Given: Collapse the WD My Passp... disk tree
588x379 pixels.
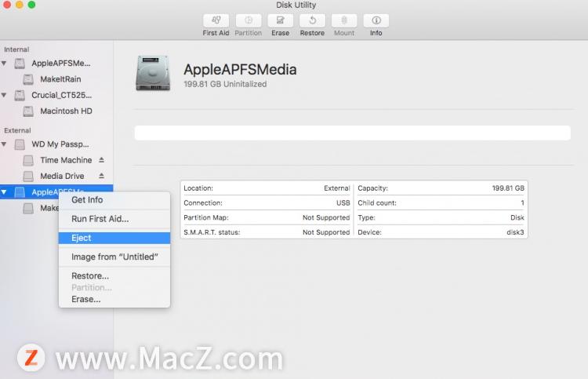Looking at the screenshot, I should tap(4, 144).
